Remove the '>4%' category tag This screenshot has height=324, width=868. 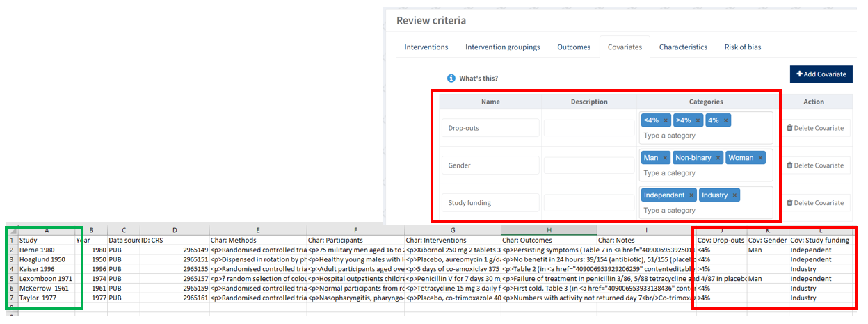696,120
